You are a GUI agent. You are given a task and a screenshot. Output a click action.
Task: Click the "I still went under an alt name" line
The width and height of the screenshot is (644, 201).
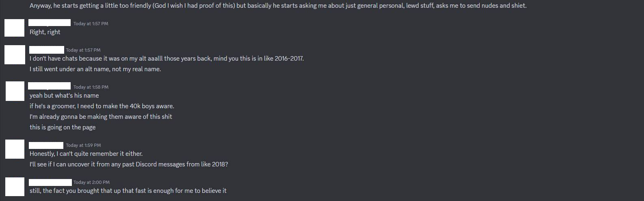tap(95, 69)
